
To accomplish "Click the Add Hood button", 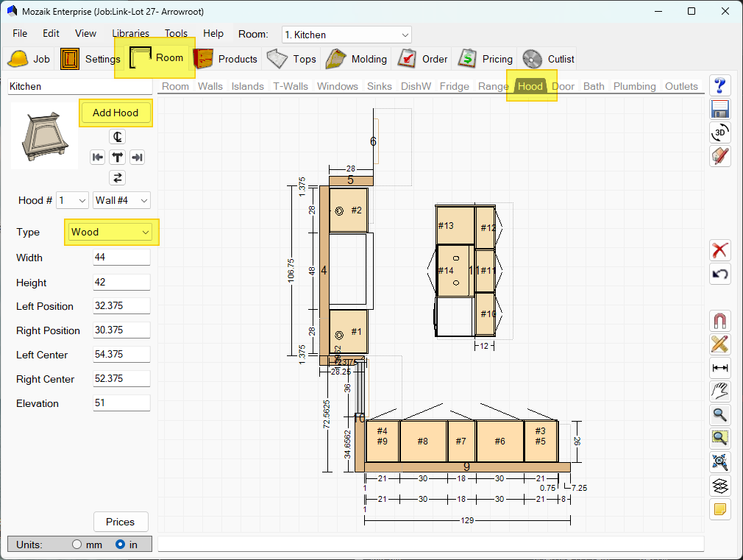I will 115,113.
